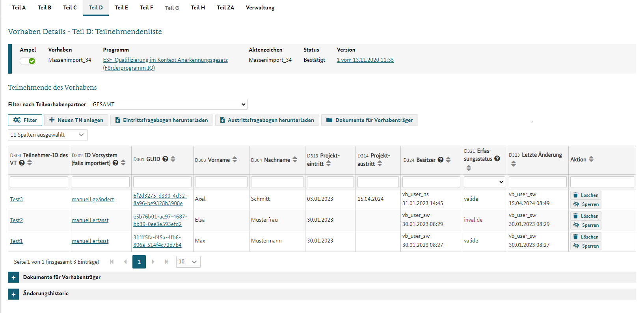The width and height of the screenshot is (644, 313).
Task: Sort by Letzte Änderung column
Action: pos(513,163)
